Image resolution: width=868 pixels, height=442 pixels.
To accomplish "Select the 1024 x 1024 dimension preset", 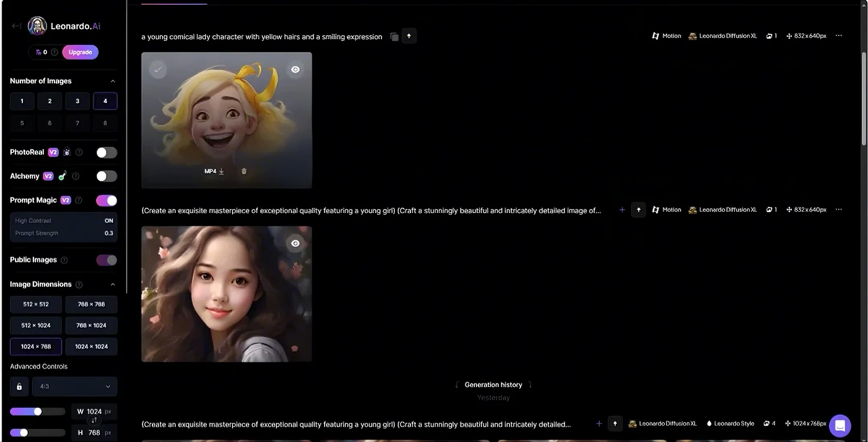I will pos(91,346).
